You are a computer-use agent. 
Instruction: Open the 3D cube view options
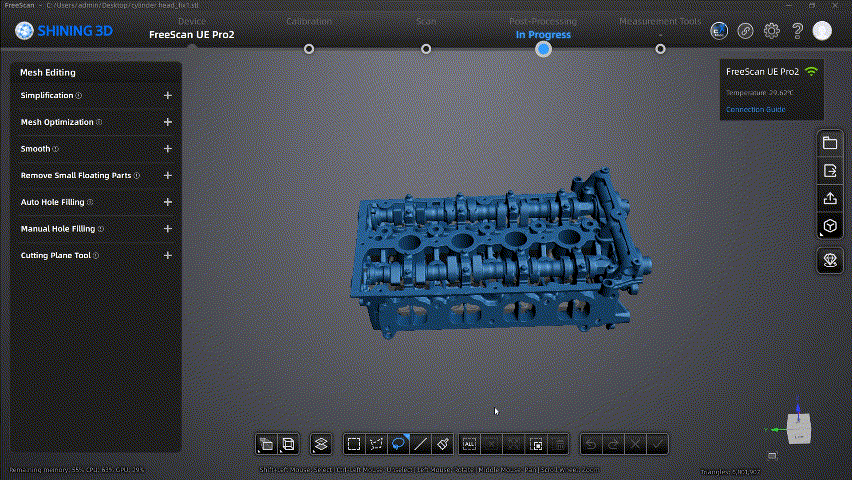point(830,226)
